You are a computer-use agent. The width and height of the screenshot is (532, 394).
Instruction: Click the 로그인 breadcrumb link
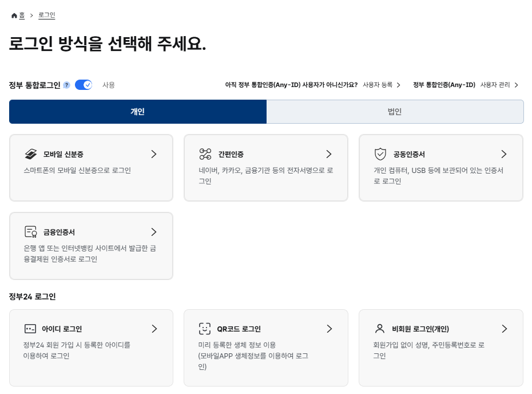(x=47, y=15)
